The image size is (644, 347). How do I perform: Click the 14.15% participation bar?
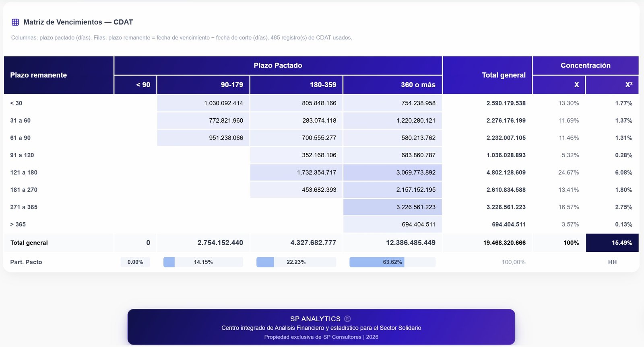(203, 262)
